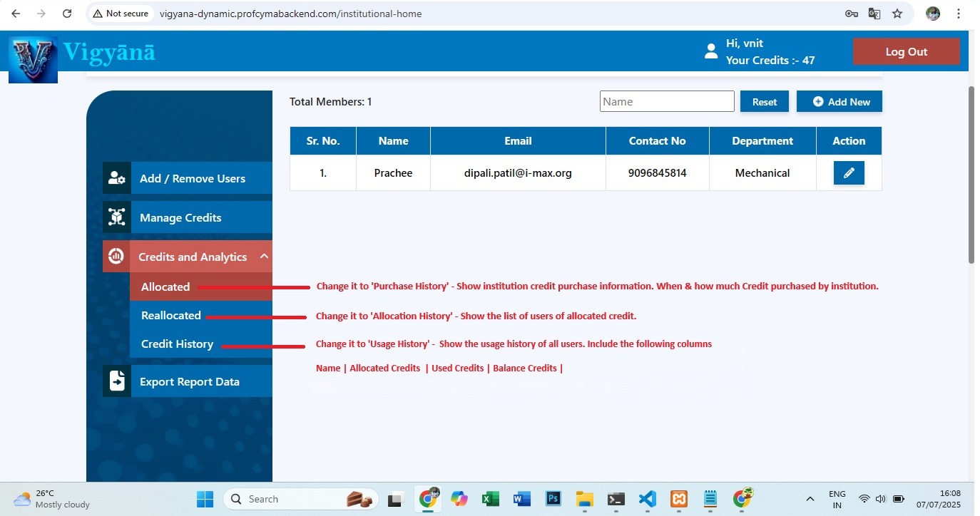
Task: Bookmark page with the star icon
Action: [897, 14]
